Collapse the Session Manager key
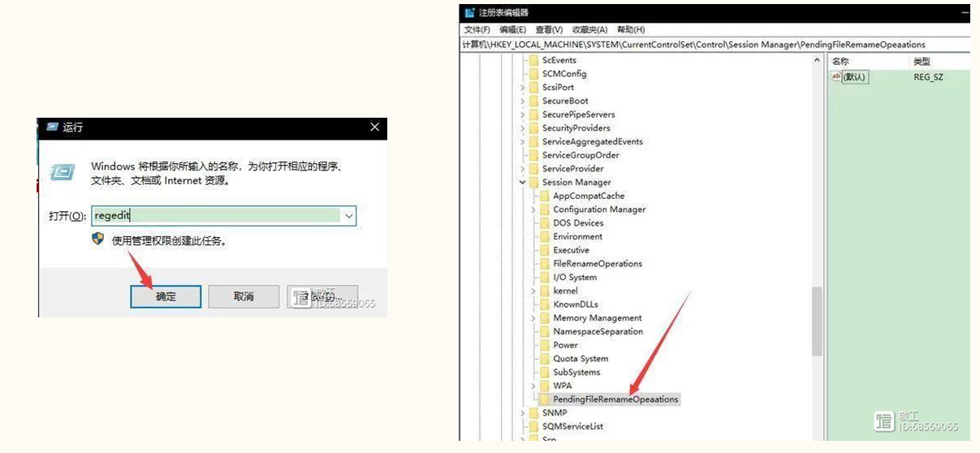Screen dimensions: 980x453 click(523, 183)
